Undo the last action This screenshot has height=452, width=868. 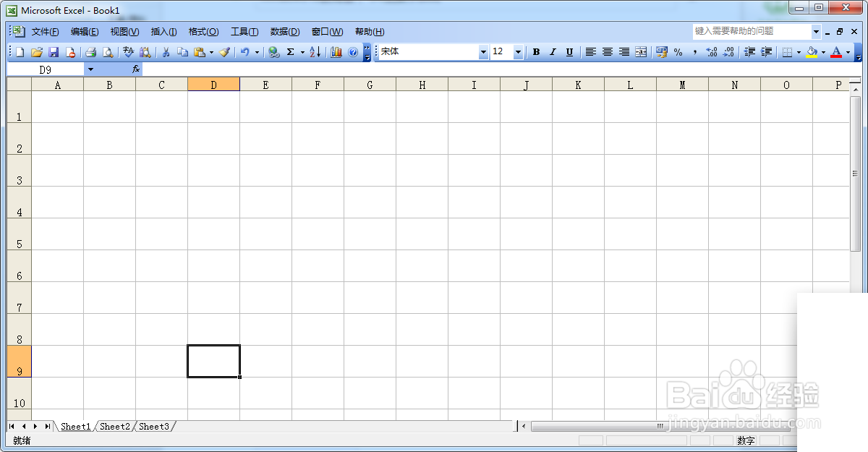click(x=245, y=52)
